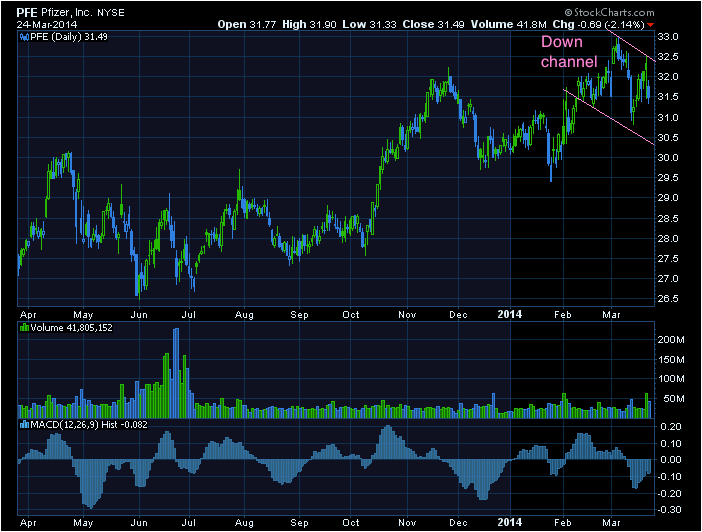The width and height of the screenshot is (702, 532).
Task: Click the 'Aug' label under the price chart
Action: (244, 315)
